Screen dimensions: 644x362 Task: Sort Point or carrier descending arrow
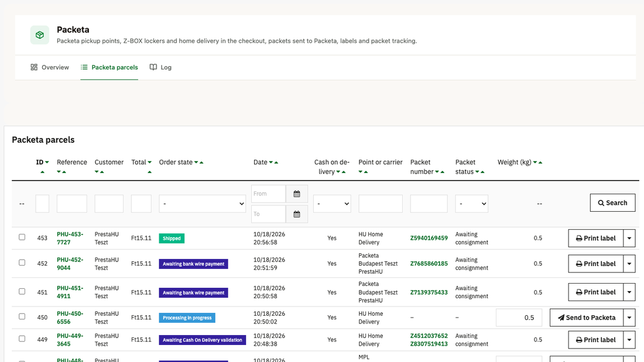360,172
